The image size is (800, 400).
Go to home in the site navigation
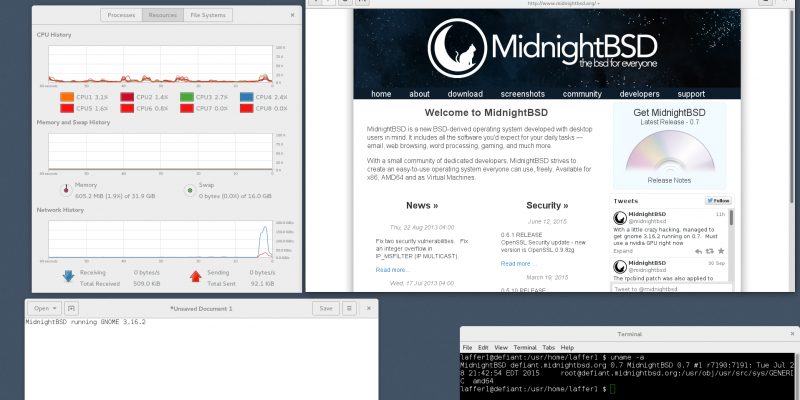381,94
